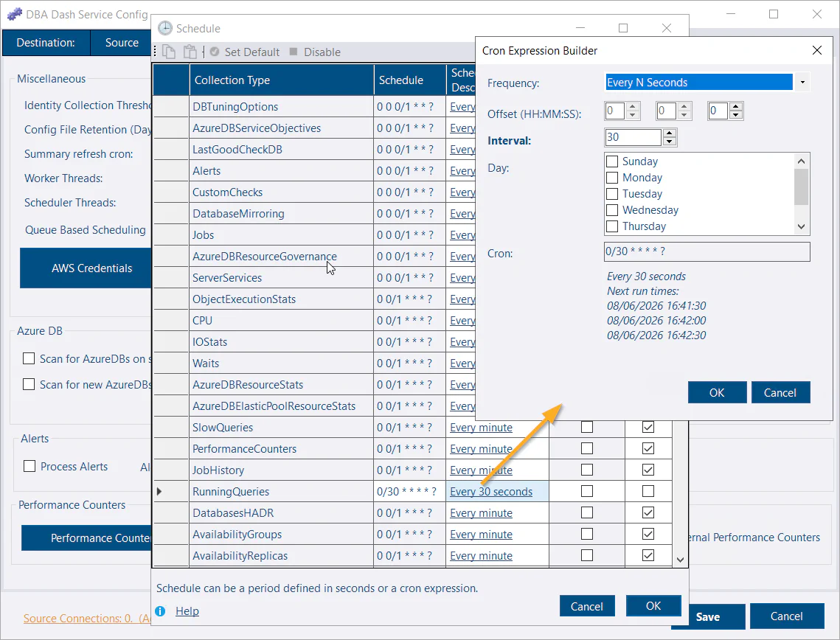The width and height of the screenshot is (840, 640).
Task: Click the RunningQueries row selector arrow
Action: pos(159,491)
